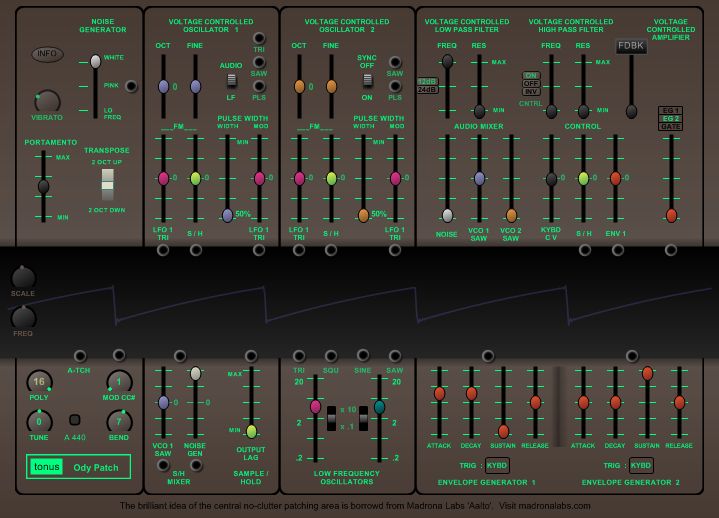Viewport: 719px width, 518px height.
Task: Click the output lag patch jack
Action: tap(251, 356)
